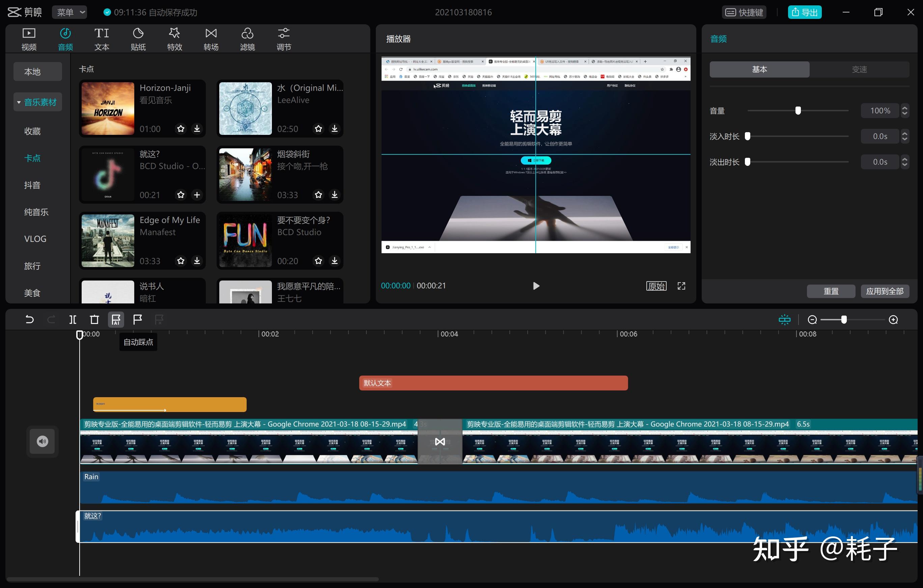The image size is (923, 588).
Task: Click the auto beat marker (自动踩点) icon
Action: coord(116,320)
